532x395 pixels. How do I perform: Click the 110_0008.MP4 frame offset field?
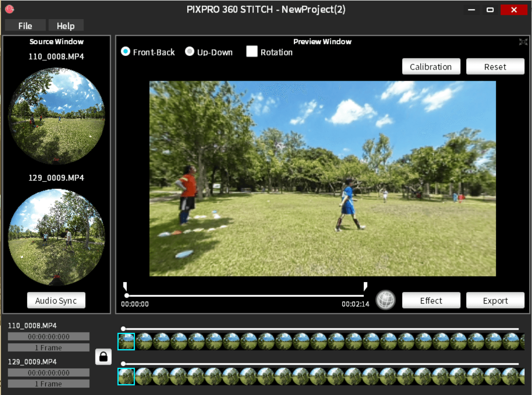coord(48,347)
